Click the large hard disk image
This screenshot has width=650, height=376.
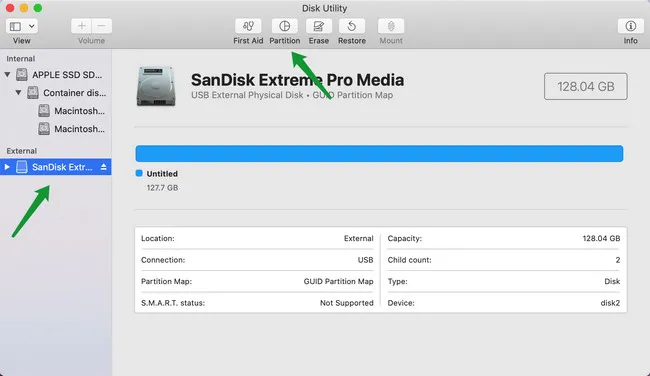[156, 86]
